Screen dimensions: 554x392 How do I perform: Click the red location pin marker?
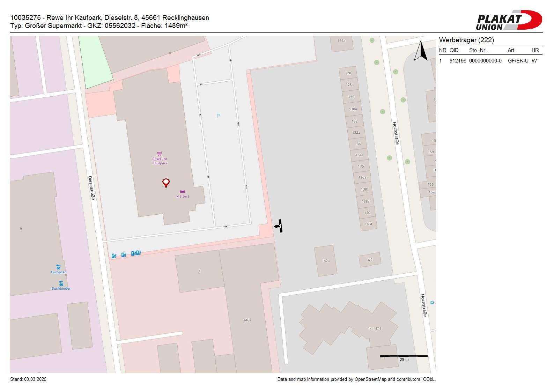[166, 183]
